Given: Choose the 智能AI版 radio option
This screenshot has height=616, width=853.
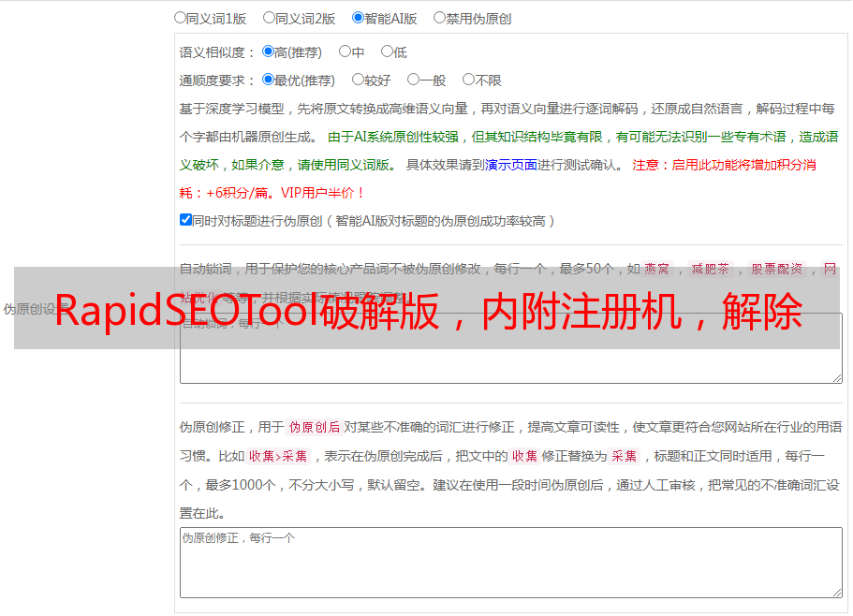Looking at the screenshot, I should [x=358, y=18].
